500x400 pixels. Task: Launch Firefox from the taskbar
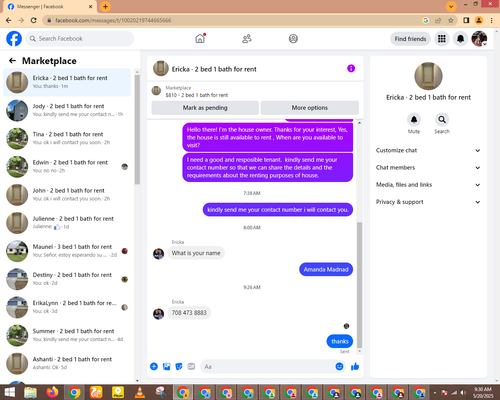tap(52, 393)
